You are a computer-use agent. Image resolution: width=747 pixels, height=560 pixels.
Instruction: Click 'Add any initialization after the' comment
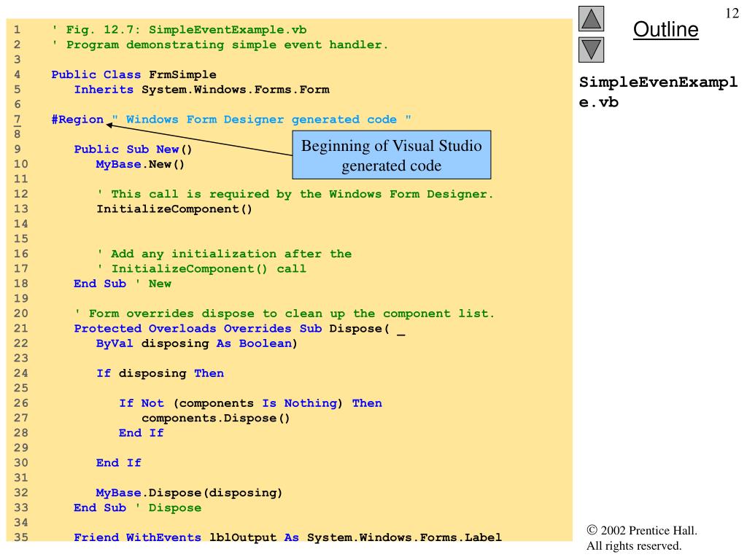click(x=225, y=254)
